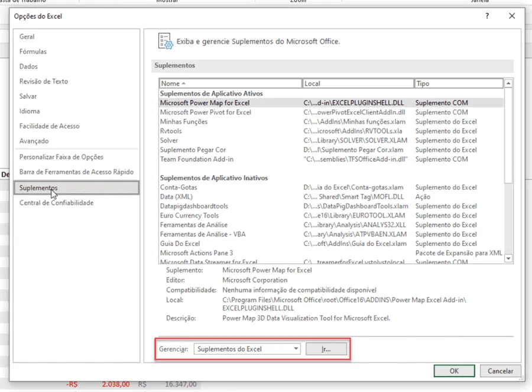532x392 pixels.
Task: Go to the Dados options category
Action: (x=28, y=67)
